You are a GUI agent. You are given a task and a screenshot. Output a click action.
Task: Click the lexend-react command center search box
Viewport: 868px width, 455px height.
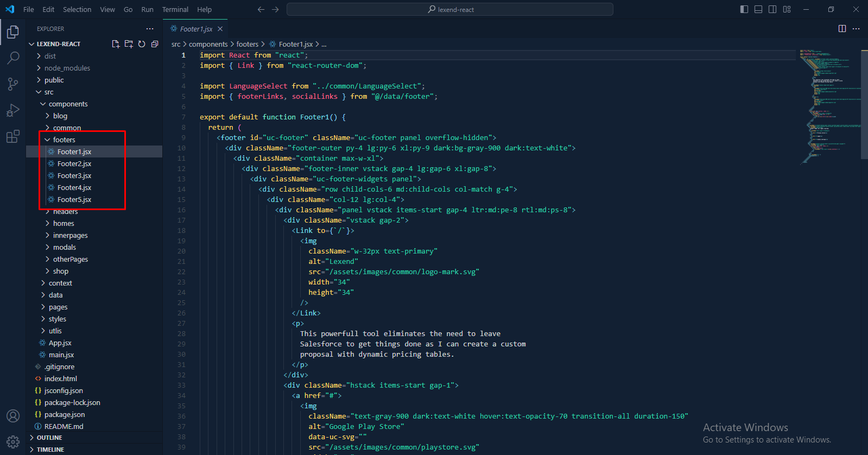pos(450,9)
